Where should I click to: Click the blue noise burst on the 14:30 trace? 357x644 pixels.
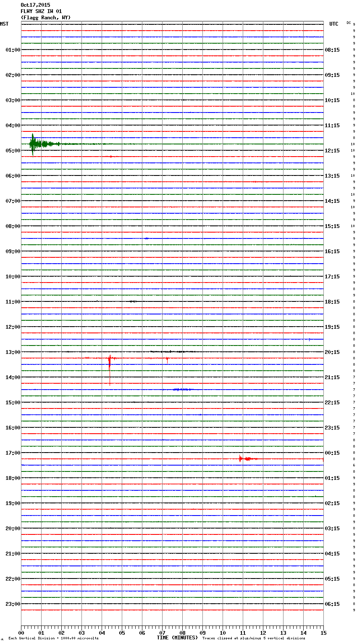pos(182,390)
